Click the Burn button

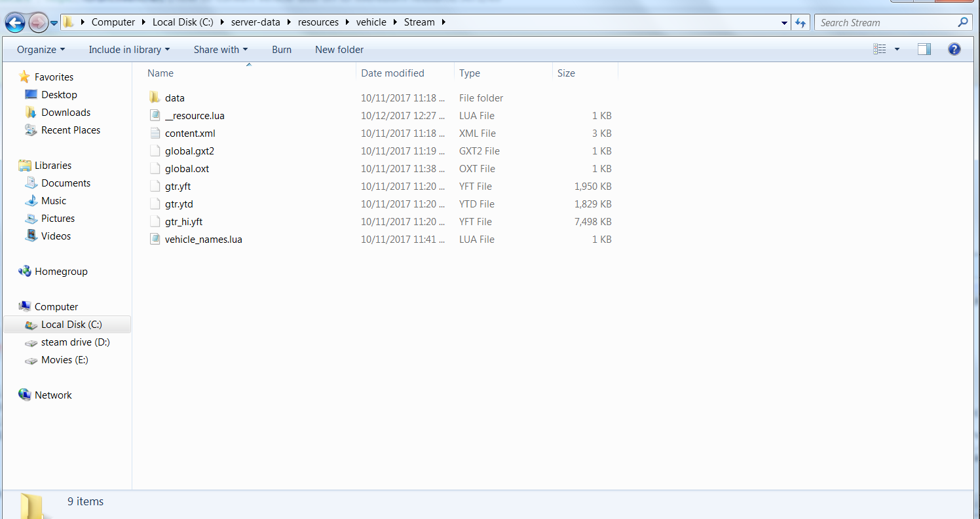point(282,50)
